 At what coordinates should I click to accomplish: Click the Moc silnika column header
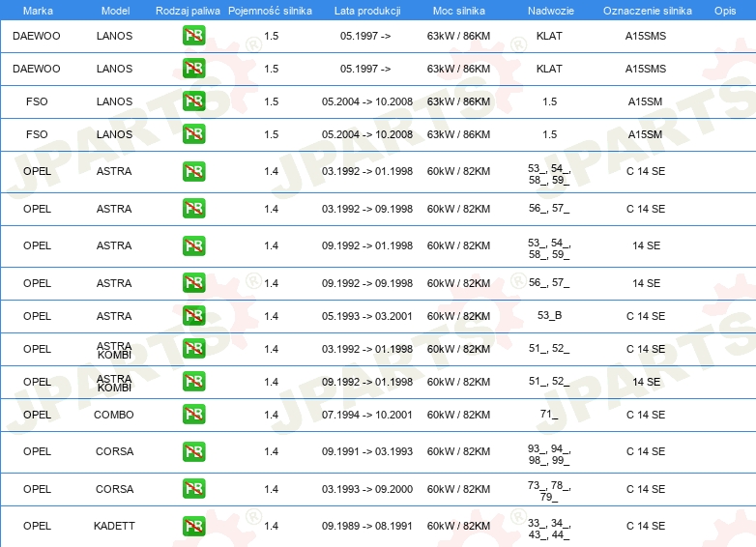click(459, 11)
